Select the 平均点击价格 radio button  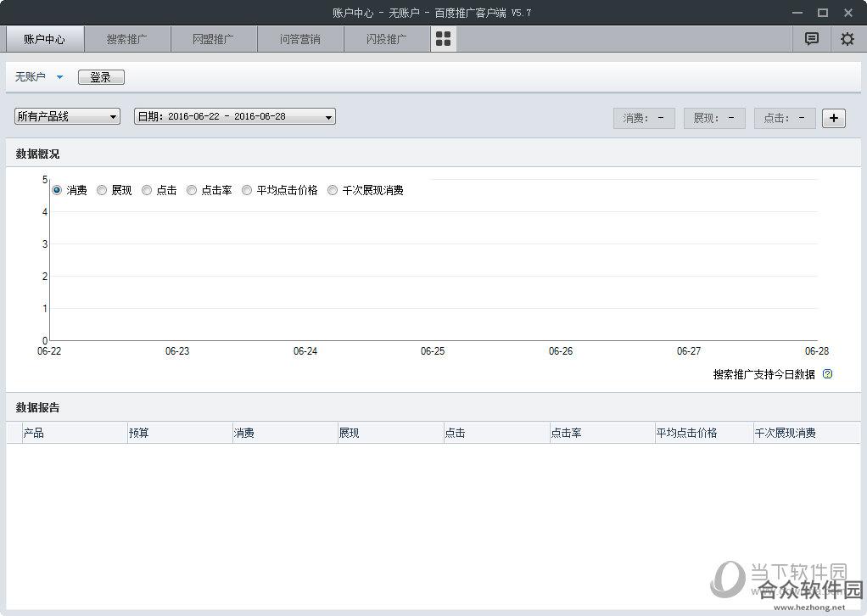point(247,190)
